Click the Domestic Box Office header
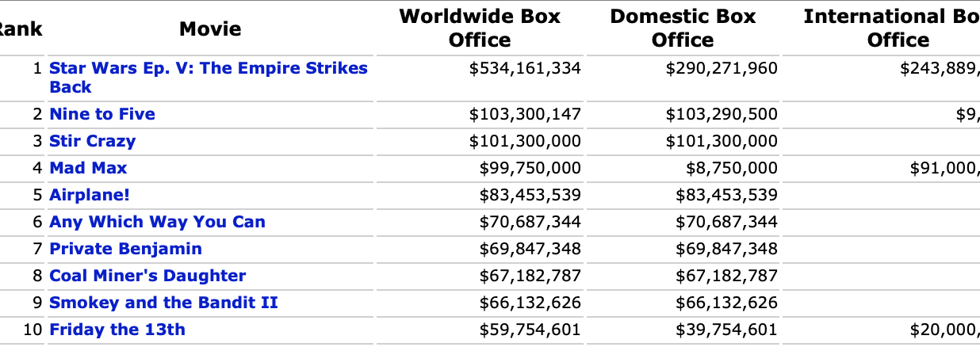Image resolution: width=980 pixels, height=347 pixels. 683,29
